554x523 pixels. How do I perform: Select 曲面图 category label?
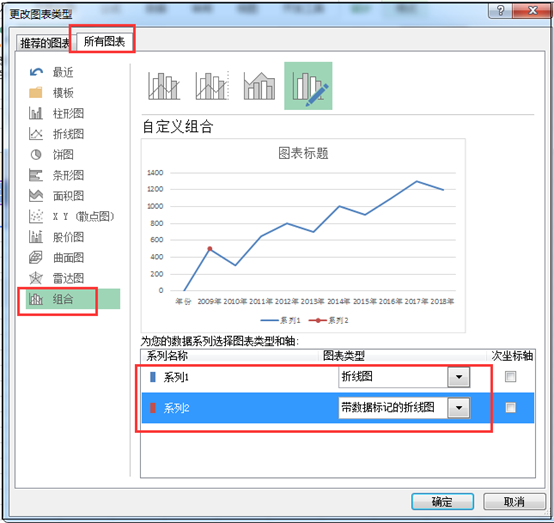(69, 258)
